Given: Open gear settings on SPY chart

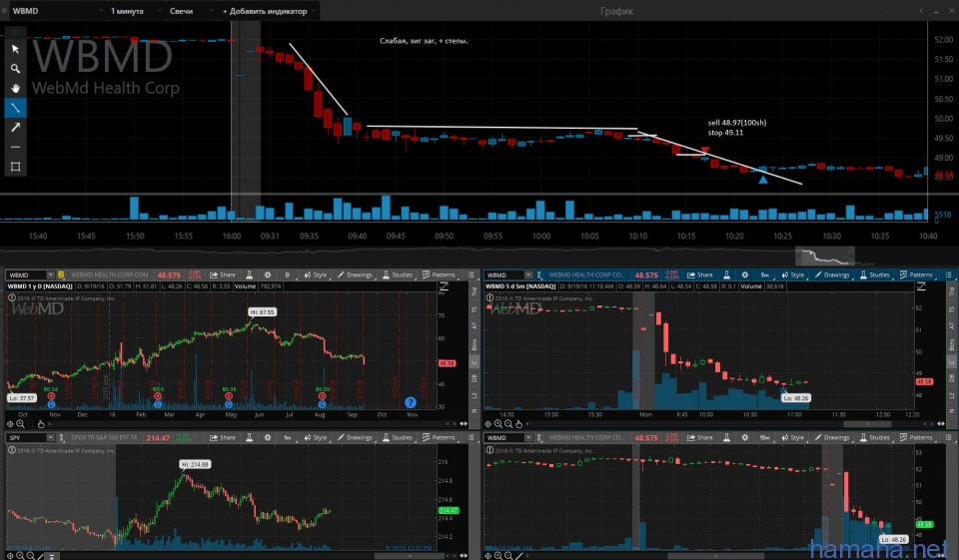Looking at the screenshot, I should point(268,438).
